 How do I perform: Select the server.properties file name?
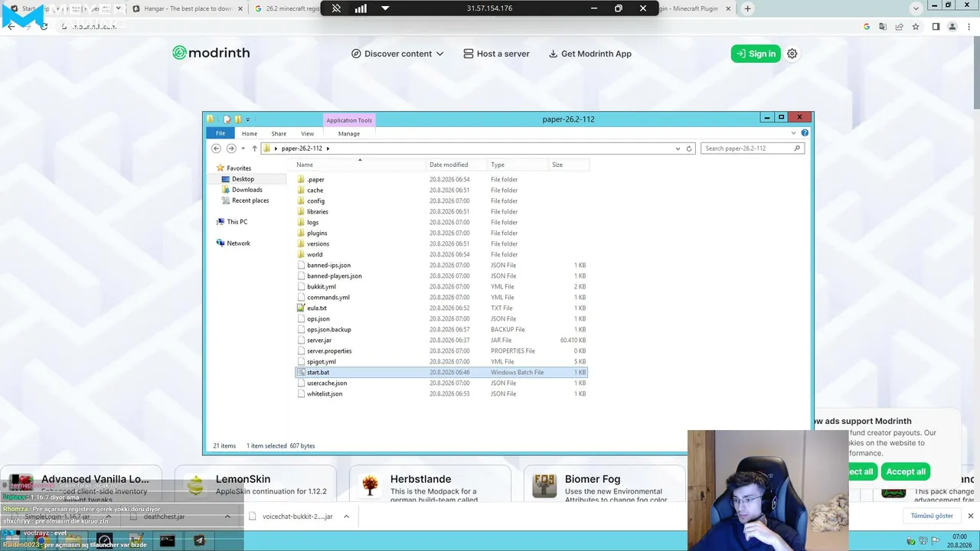coord(329,351)
